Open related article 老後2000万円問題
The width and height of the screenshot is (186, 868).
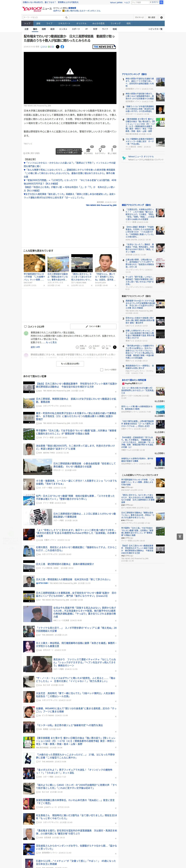tap(70, 182)
